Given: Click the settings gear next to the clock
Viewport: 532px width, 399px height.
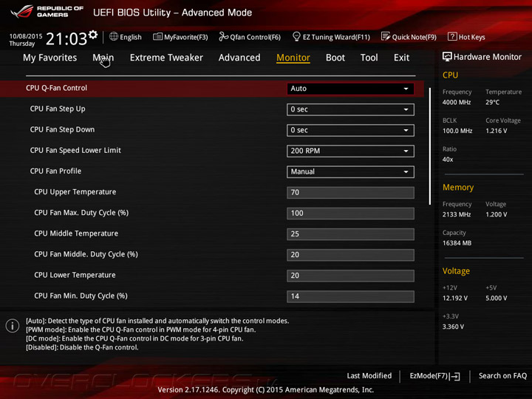Looking at the screenshot, I should [x=92, y=34].
